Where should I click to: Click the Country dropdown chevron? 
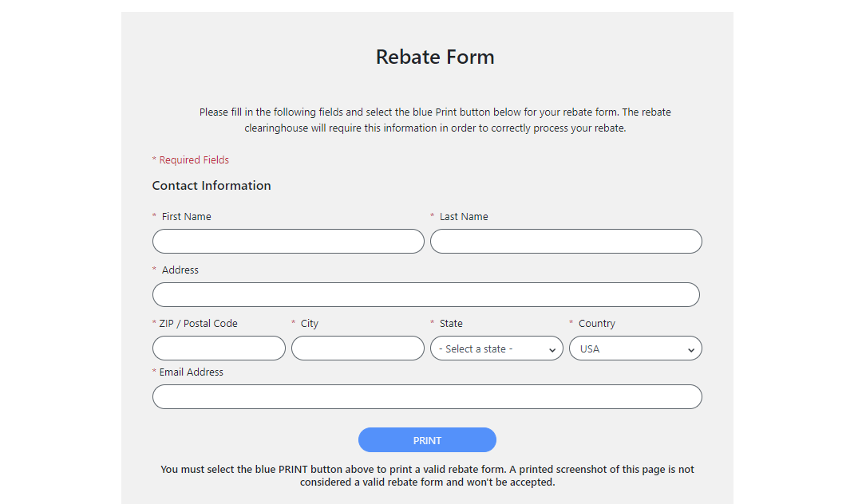[x=690, y=348]
